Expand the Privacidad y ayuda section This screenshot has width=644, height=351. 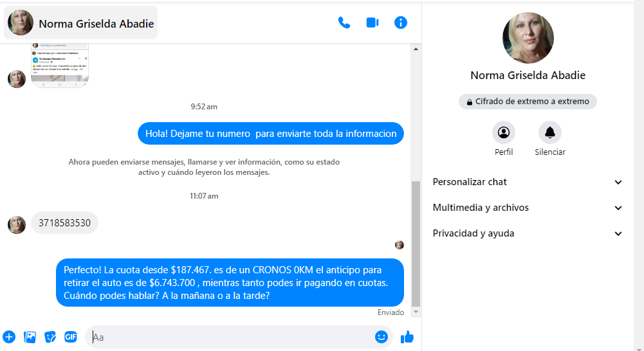(x=528, y=233)
